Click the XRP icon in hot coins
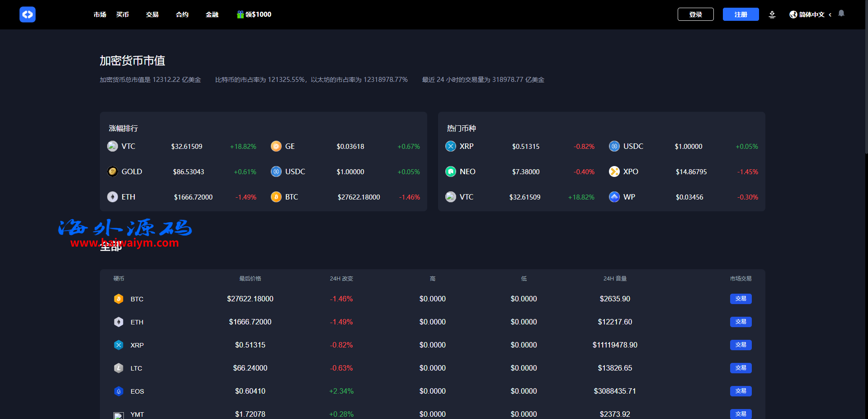Image resolution: width=868 pixels, height=419 pixels. coord(451,146)
